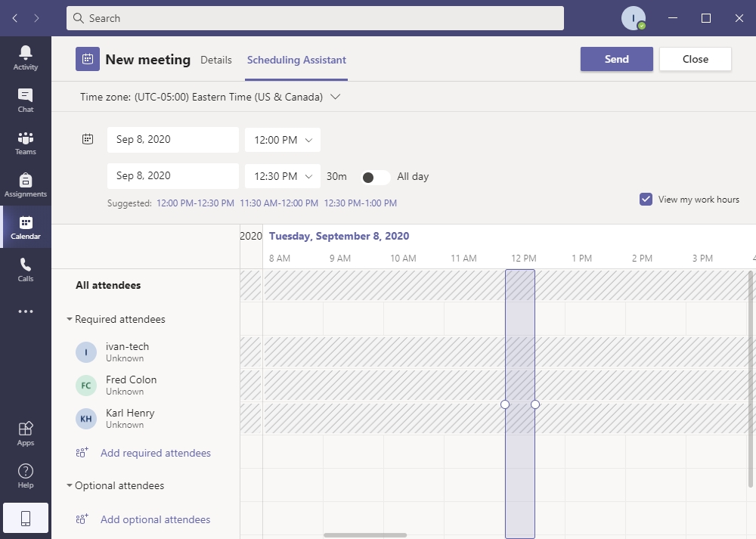
Task: Click the add required attendees icon
Action: [x=82, y=453]
